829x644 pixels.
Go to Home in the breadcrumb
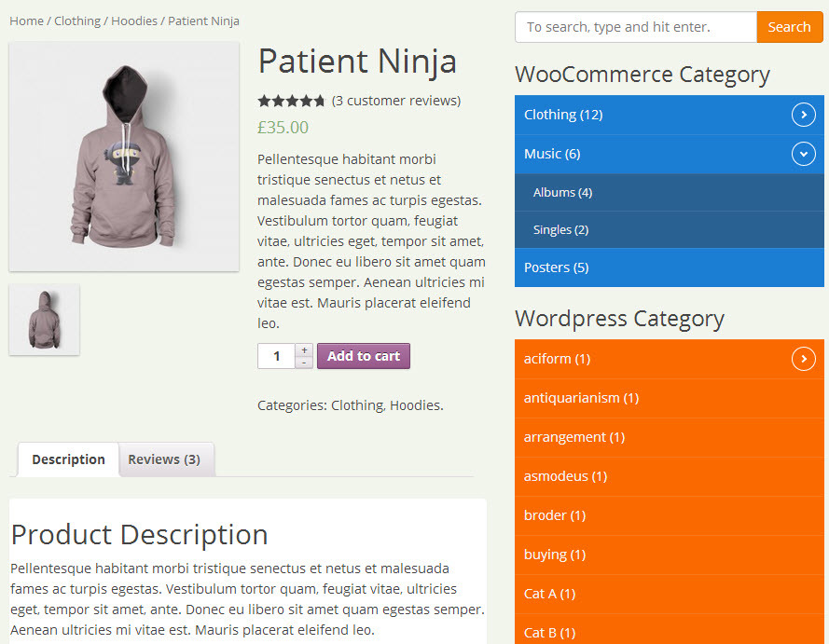click(26, 21)
